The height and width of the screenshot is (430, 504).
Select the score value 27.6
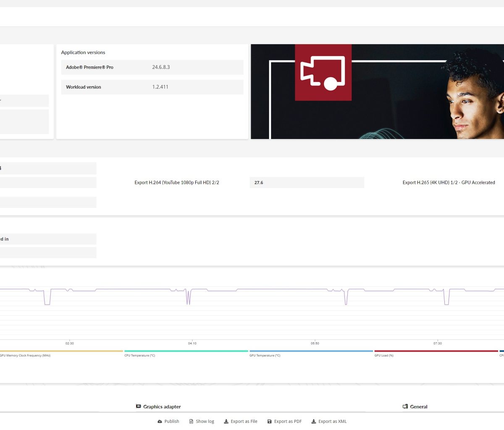[259, 183]
